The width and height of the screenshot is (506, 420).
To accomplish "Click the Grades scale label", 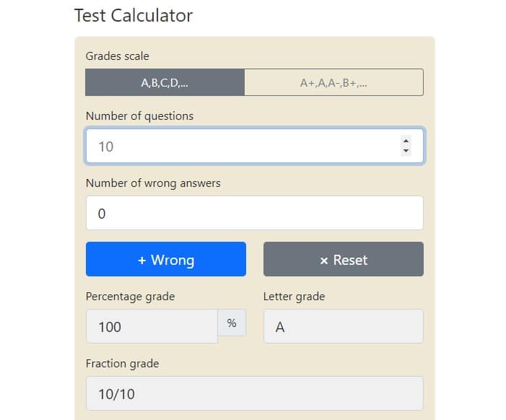I will (x=118, y=56).
